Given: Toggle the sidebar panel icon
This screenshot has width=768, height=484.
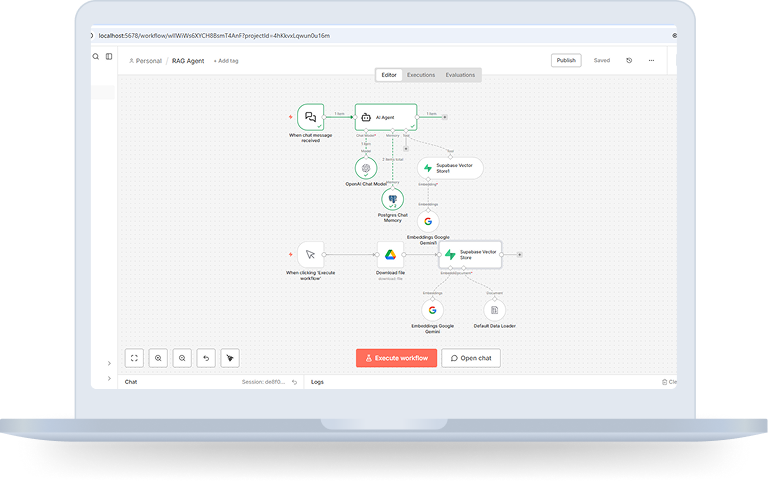Looking at the screenshot, I should point(109,56).
